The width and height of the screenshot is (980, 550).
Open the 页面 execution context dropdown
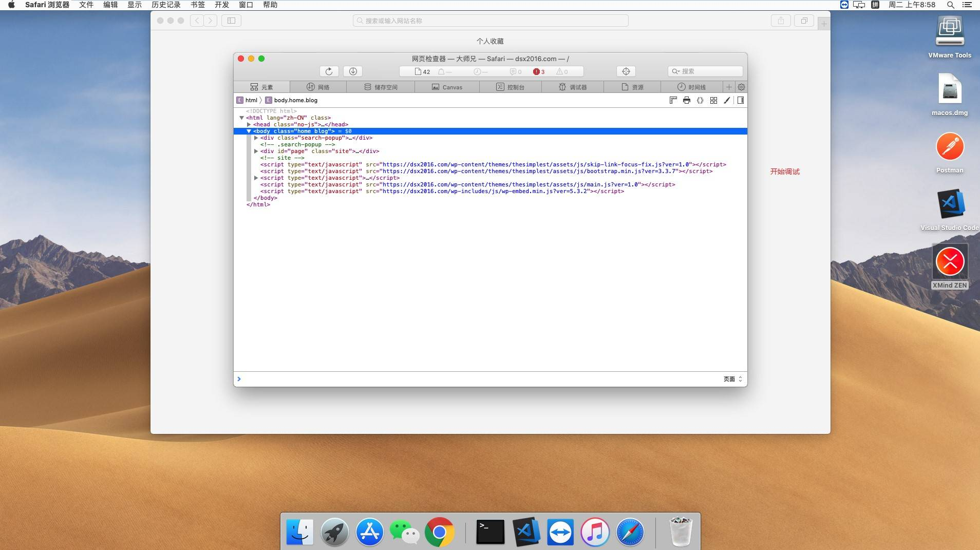733,379
